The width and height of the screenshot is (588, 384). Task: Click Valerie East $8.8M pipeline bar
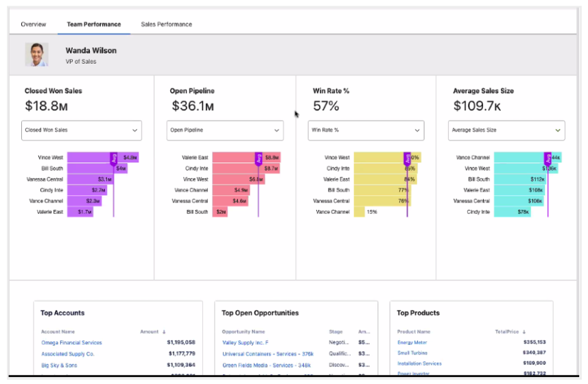(246, 157)
